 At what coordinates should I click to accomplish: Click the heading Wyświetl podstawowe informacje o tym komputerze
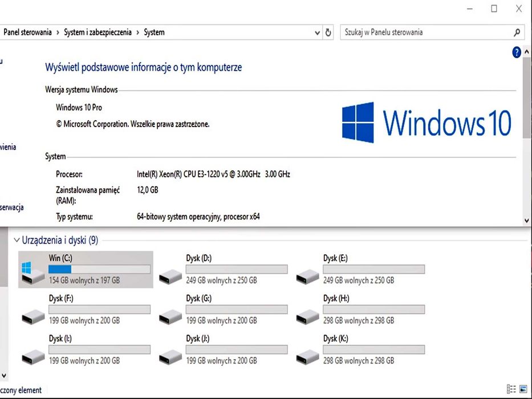click(x=144, y=67)
